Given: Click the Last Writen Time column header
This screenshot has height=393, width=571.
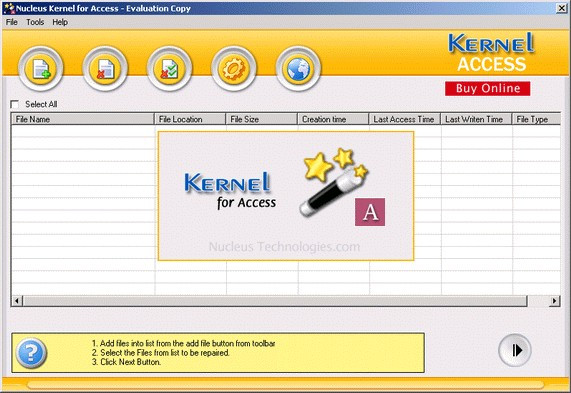Looking at the screenshot, I should click(x=477, y=119).
